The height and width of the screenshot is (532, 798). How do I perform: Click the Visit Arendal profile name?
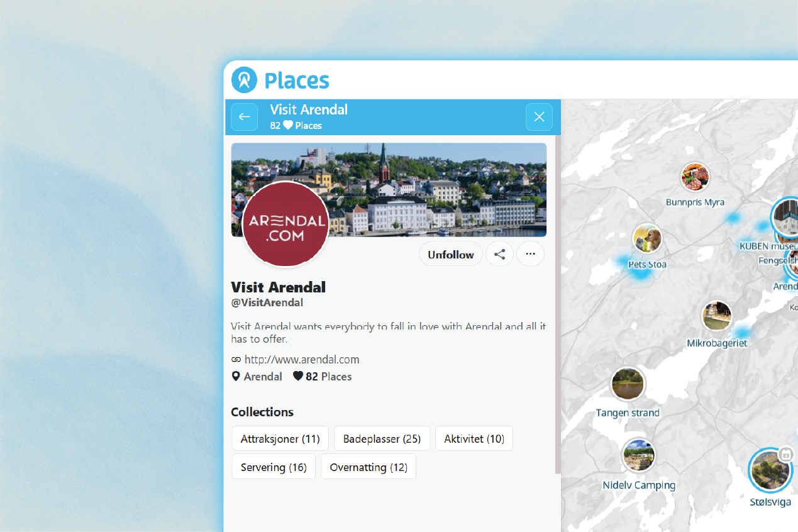pos(279,287)
